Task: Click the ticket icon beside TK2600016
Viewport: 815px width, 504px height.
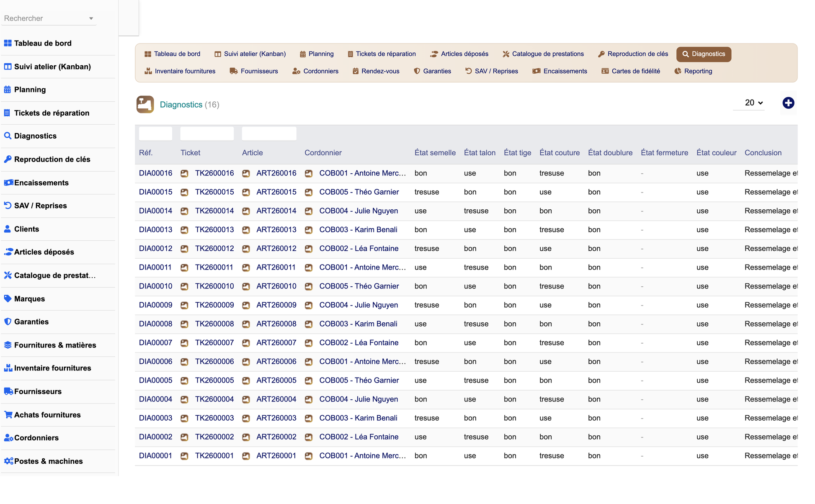Action: (184, 174)
